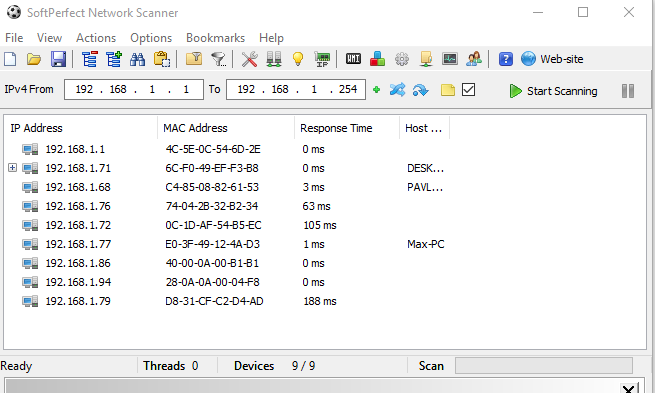Click the network servers discovery icon

[x=274, y=59]
